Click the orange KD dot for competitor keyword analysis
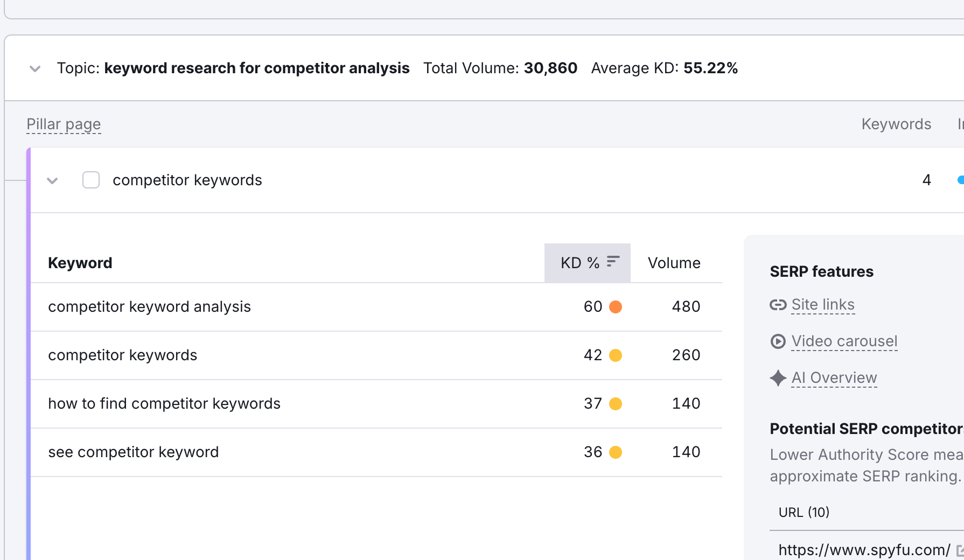 click(616, 307)
